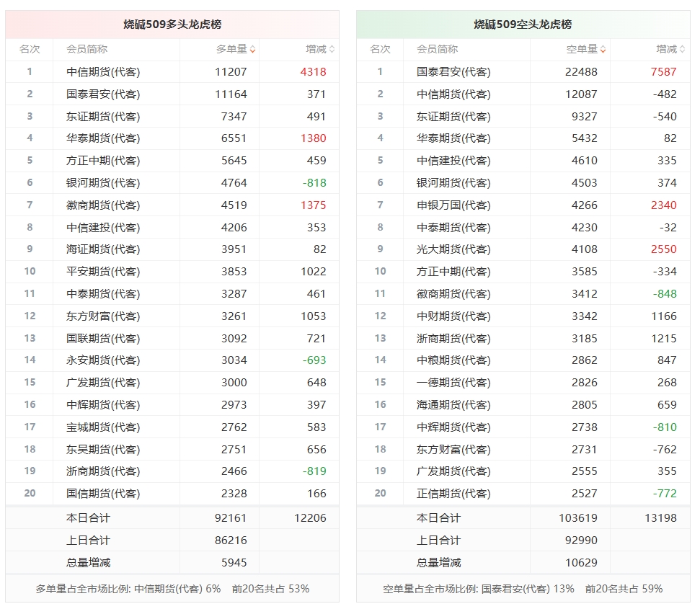700x609 pixels.
Task: Click short table change total 13198
Action: click(x=661, y=518)
